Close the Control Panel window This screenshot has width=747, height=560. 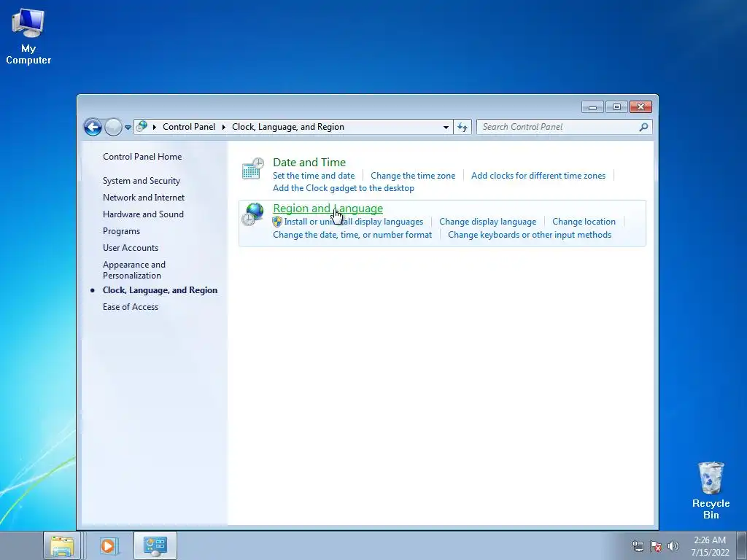pyautogui.click(x=640, y=107)
